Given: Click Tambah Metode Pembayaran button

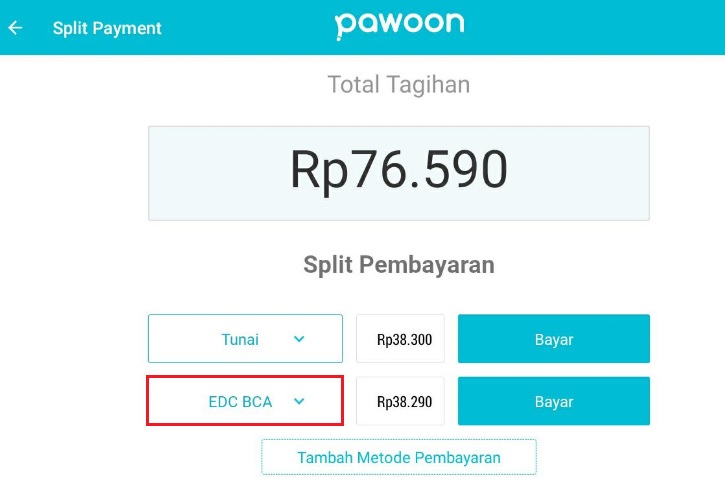Looking at the screenshot, I should [x=399, y=457].
